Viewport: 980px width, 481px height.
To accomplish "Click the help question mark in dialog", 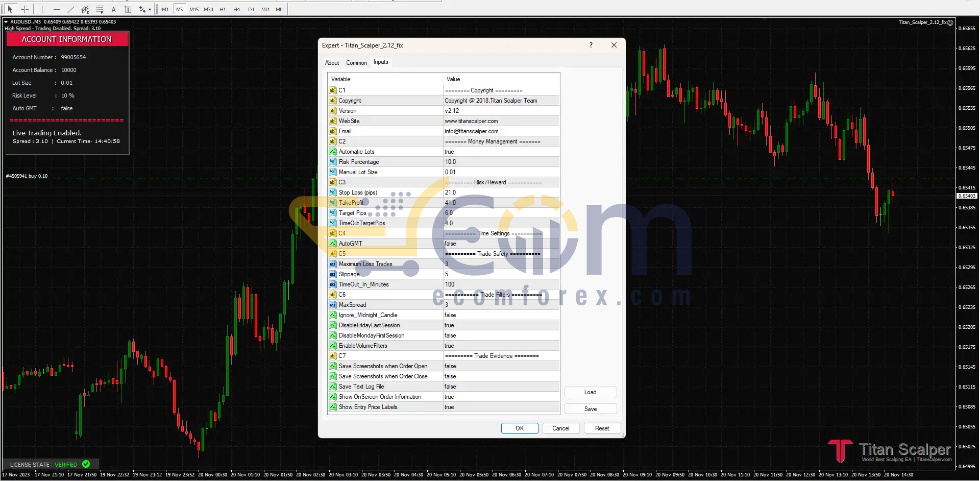I will click(x=591, y=45).
